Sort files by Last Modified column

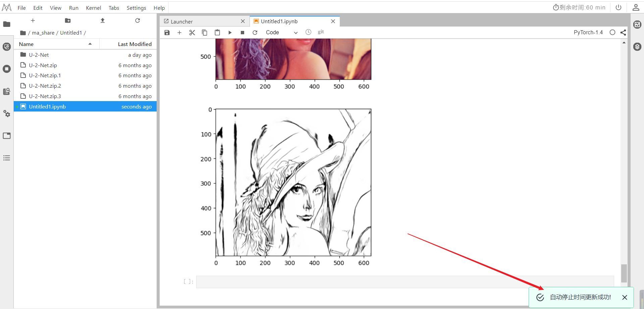[128, 44]
